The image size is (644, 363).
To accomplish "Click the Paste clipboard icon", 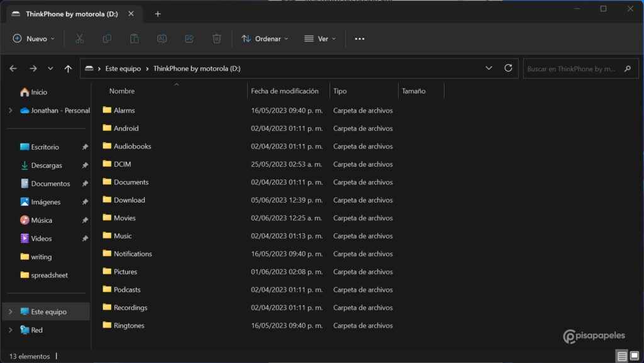I will (134, 39).
